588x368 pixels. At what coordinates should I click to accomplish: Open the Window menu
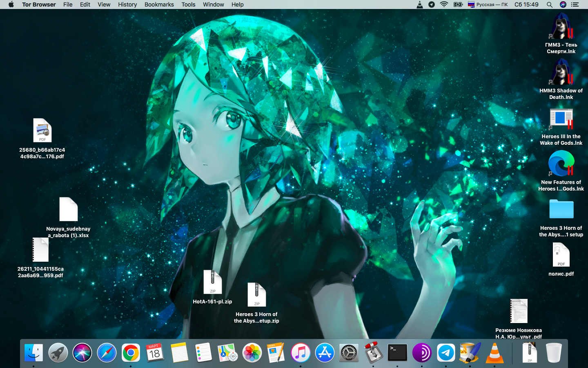click(213, 4)
